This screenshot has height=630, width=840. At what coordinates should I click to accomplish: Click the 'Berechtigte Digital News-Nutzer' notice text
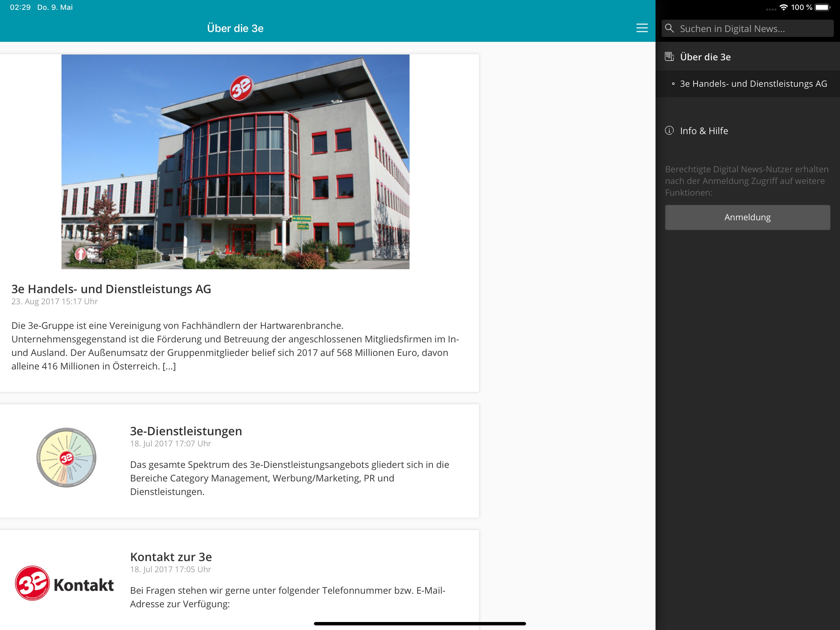[x=747, y=181]
